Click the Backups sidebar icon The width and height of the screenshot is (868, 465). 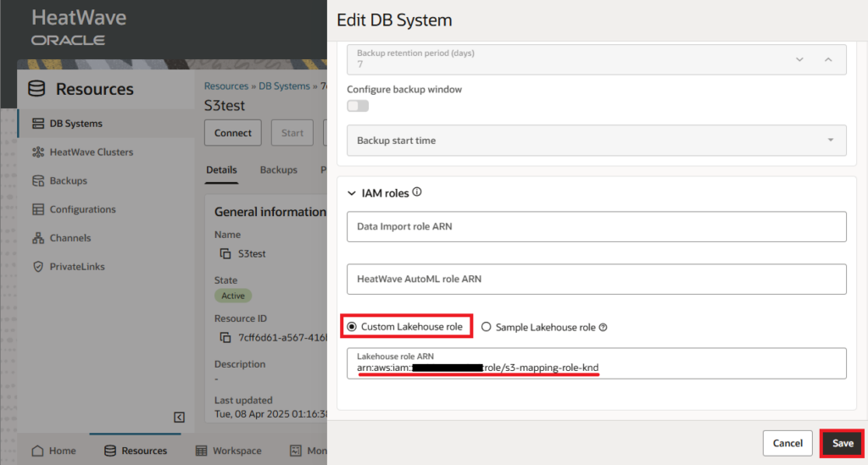(x=38, y=180)
